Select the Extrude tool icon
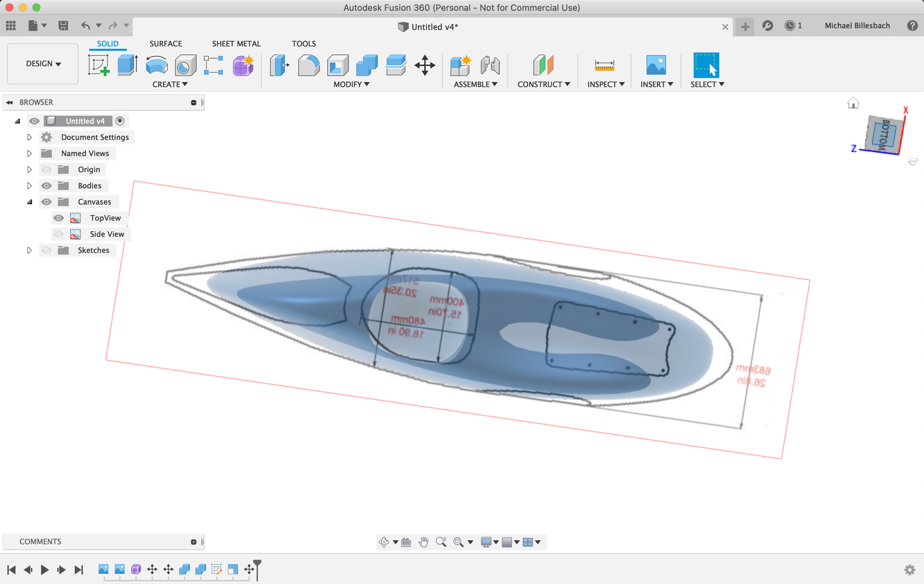The image size is (924, 584). coord(127,65)
